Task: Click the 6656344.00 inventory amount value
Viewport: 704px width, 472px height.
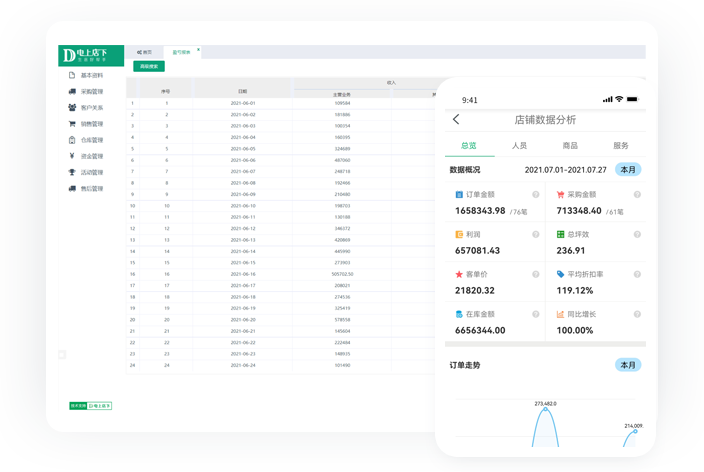Action: point(480,331)
